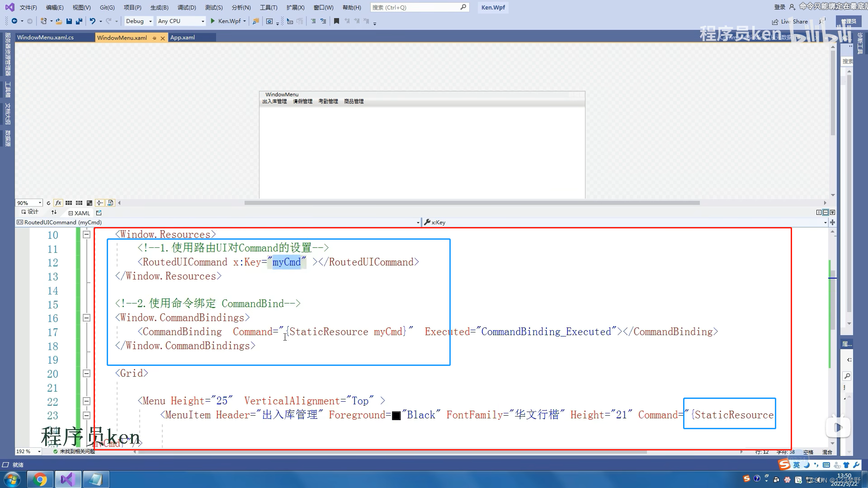Image resolution: width=868 pixels, height=488 pixels.
Task: Open the 工具(T) menu
Action: [269, 7]
